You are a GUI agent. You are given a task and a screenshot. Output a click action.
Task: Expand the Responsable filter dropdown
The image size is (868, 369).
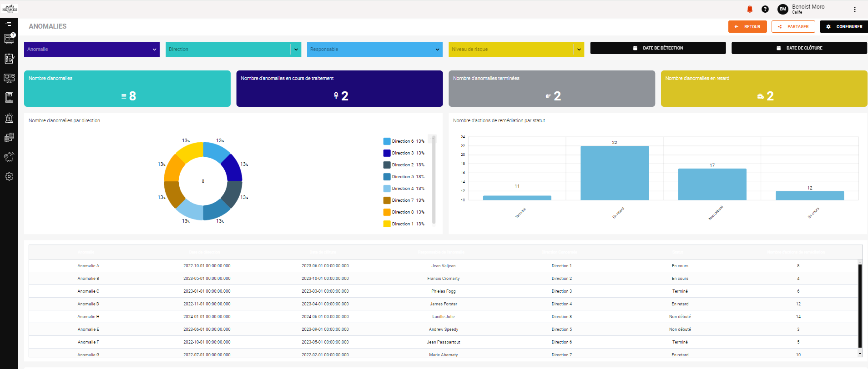[438, 50]
